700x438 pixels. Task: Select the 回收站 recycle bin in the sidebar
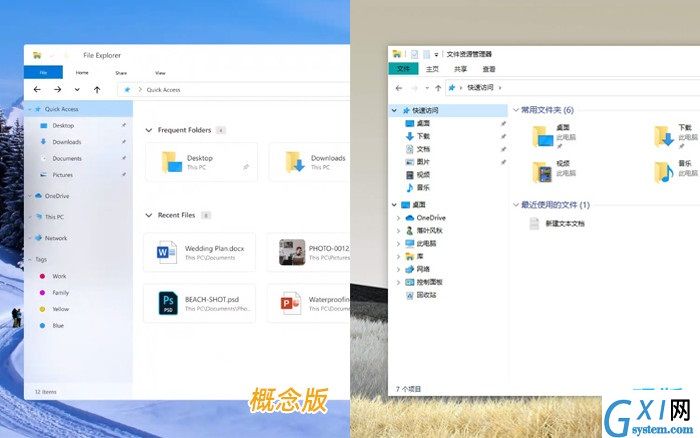[409, 295]
